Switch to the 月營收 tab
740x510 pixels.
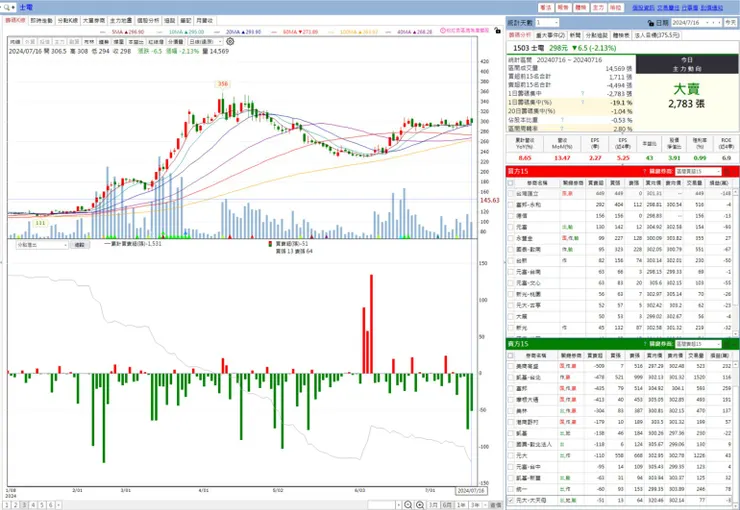click(204, 21)
